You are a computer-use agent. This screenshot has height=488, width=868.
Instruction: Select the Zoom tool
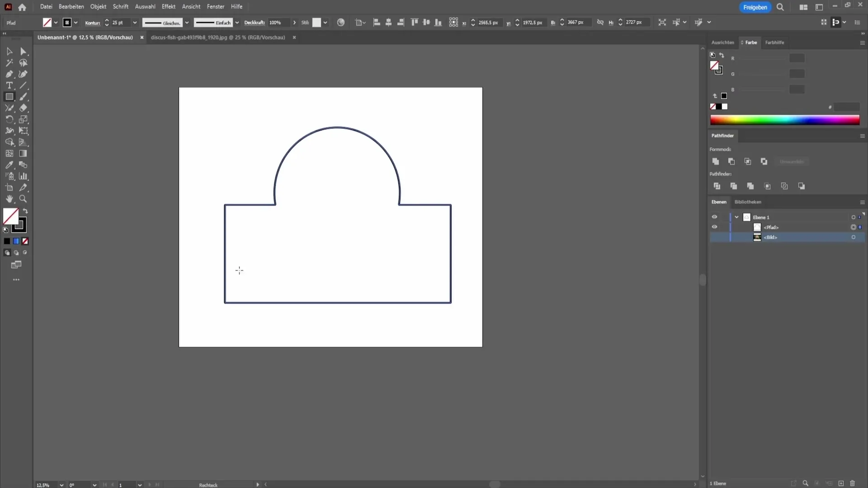pos(24,199)
